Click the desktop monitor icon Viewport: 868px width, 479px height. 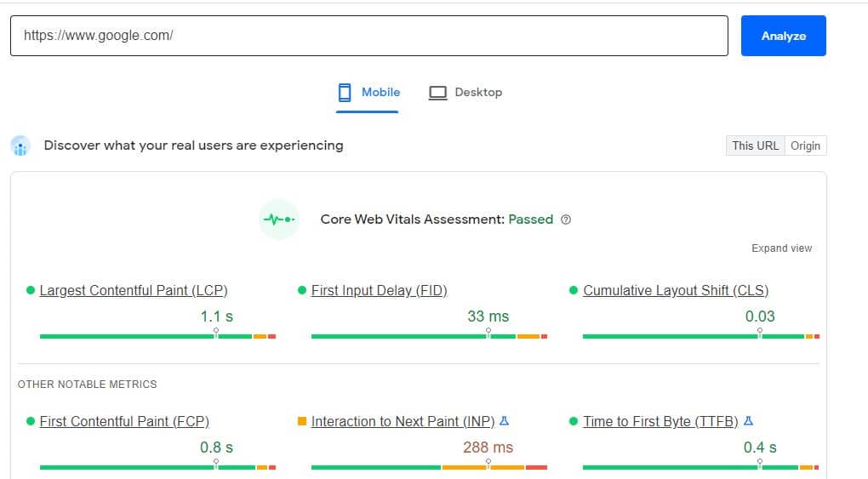pyautogui.click(x=437, y=93)
